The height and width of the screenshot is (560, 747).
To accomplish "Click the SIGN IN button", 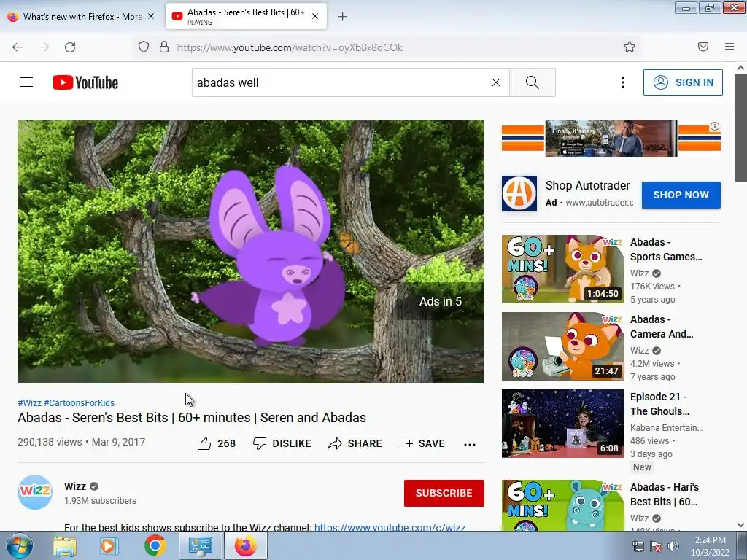I will point(683,82).
